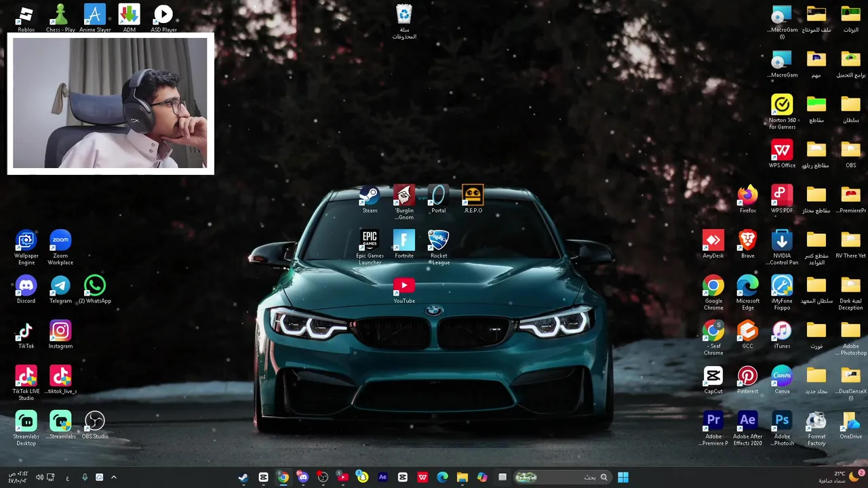The height and width of the screenshot is (488, 868).
Task: Expand the hidden system tray icons chevron
Action: point(113,477)
